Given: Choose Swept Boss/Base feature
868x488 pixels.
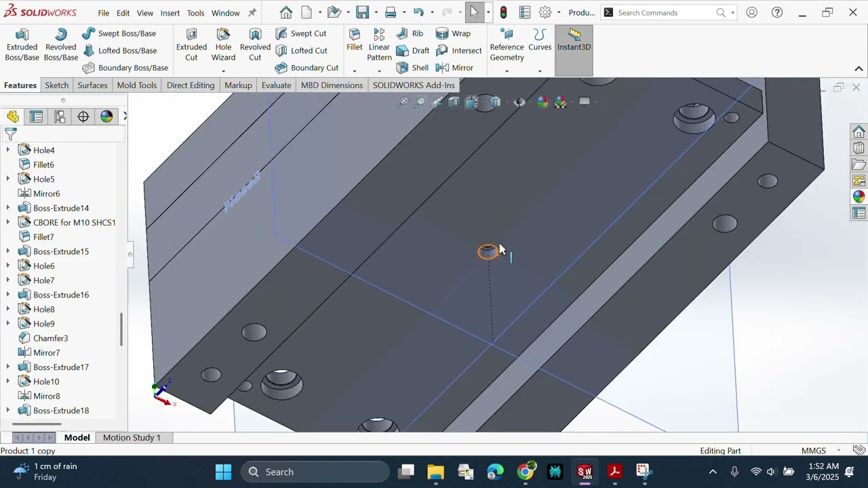Looking at the screenshot, I should click(119, 33).
